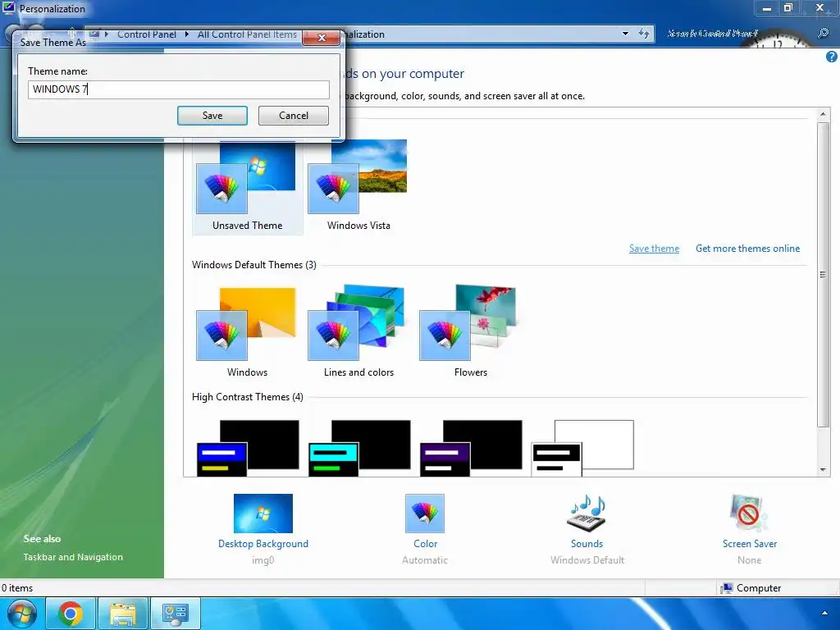The height and width of the screenshot is (630, 840).
Task: Expand the address bar history dropdown
Action: click(x=625, y=34)
